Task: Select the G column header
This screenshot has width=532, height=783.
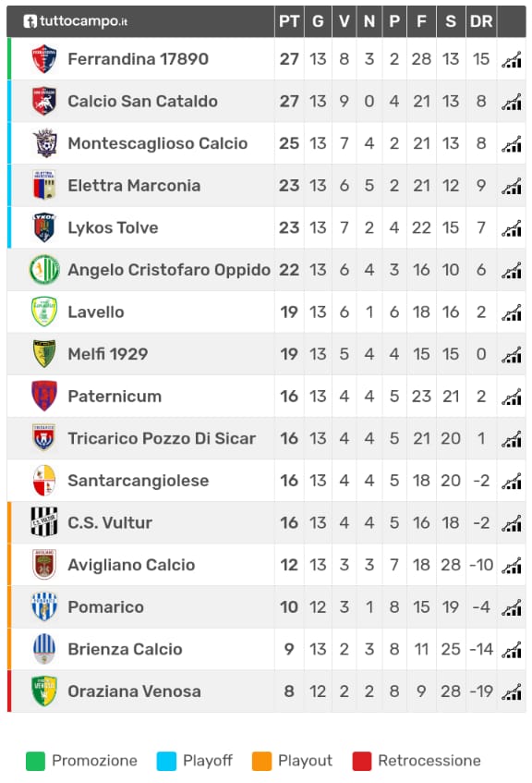Action: pyautogui.click(x=318, y=21)
